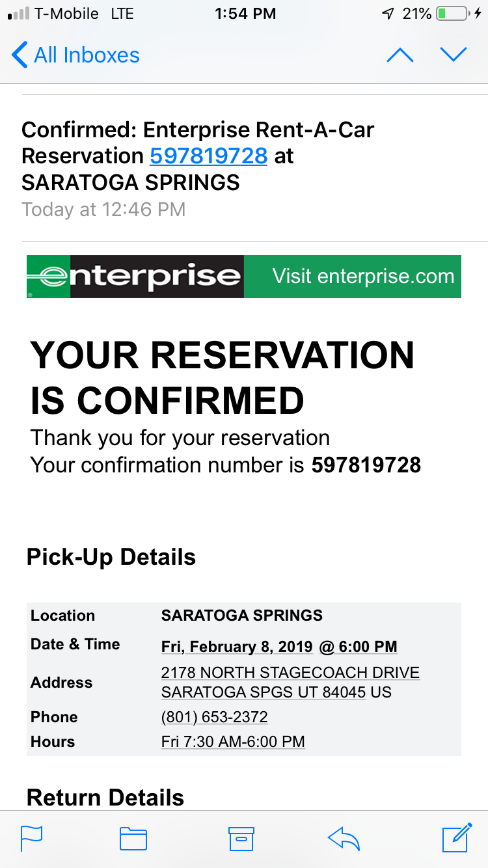
Task: Go to previous message with up arrow
Action: click(400, 55)
